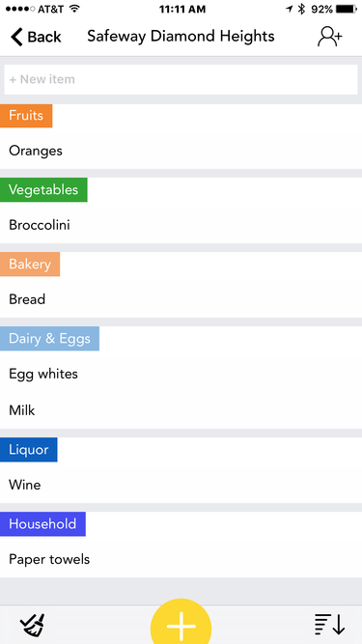Viewport: 362px width, 644px height.
Task: Tap the Back chevron arrow
Action: 16,37
